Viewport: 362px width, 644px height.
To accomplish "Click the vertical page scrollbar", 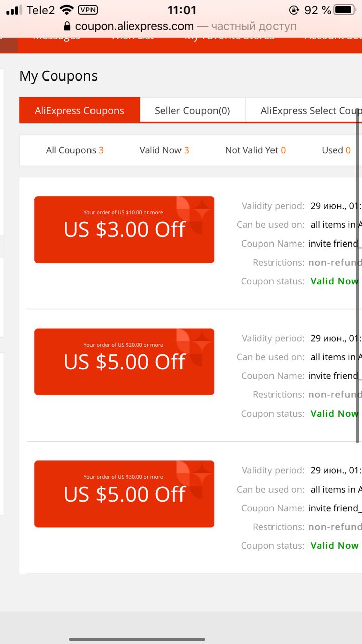I will pos(358,275).
